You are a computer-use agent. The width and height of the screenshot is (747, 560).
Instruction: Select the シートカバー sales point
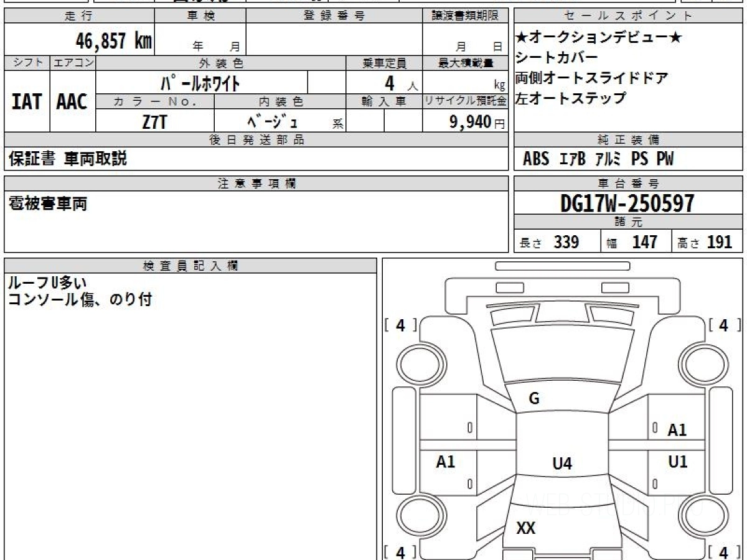(x=557, y=58)
